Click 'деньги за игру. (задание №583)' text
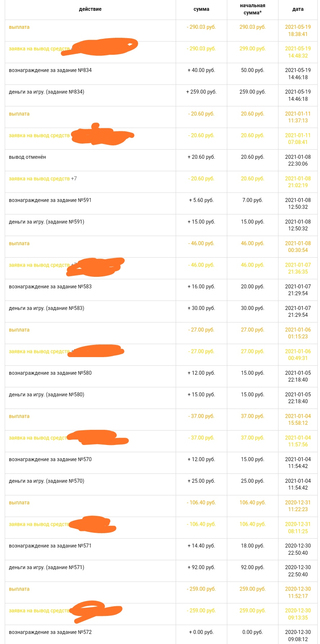Viewport: 320px width, 644px height. pyautogui.click(x=46, y=308)
